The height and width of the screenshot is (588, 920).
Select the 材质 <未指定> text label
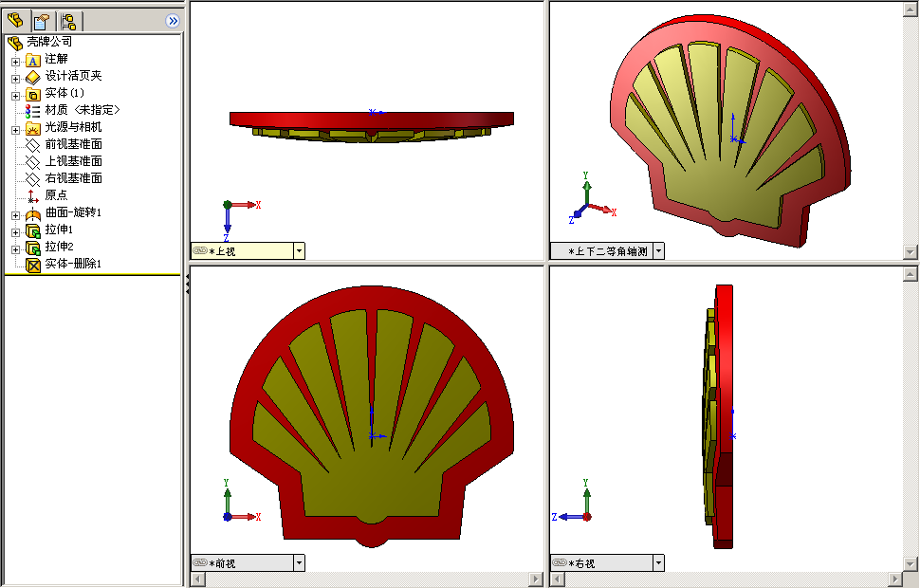pyautogui.click(x=83, y=110)
